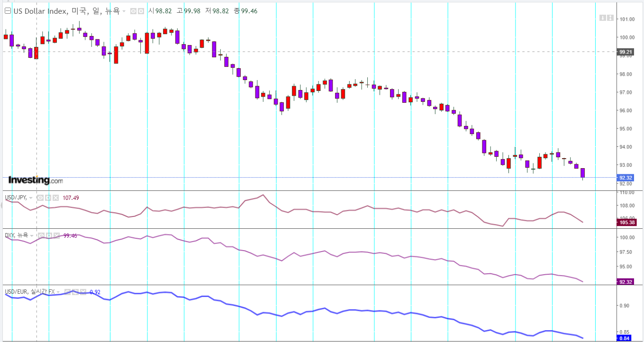Remove the USD/EUR indicator with X
This screenshot has height=342, width=644.
(83, 292)
